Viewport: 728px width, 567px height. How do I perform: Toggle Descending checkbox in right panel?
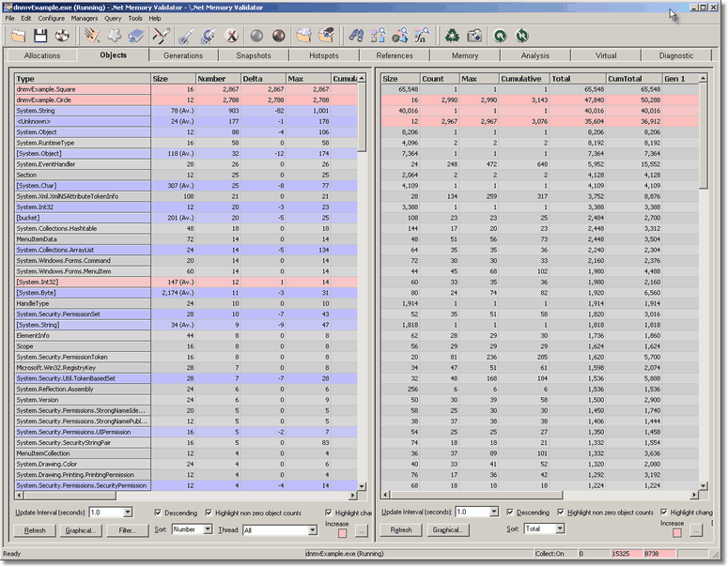(510, 513)
